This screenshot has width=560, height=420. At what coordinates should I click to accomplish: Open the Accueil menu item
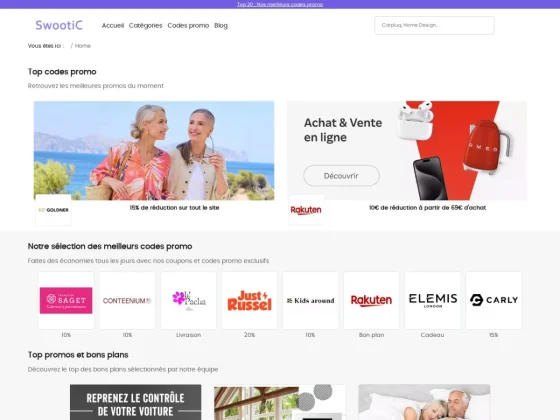point(113,25)
